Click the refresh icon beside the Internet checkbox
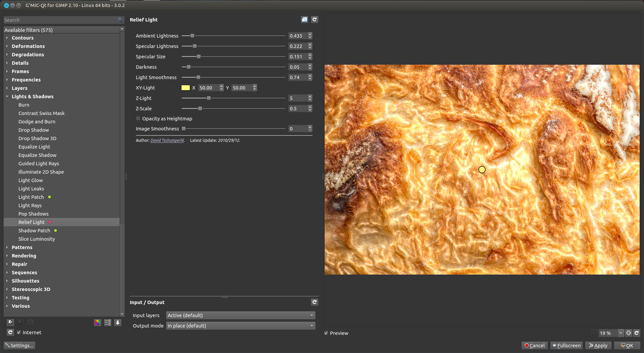The width and height of the screenshot is (644, 353). click(10, 333)
